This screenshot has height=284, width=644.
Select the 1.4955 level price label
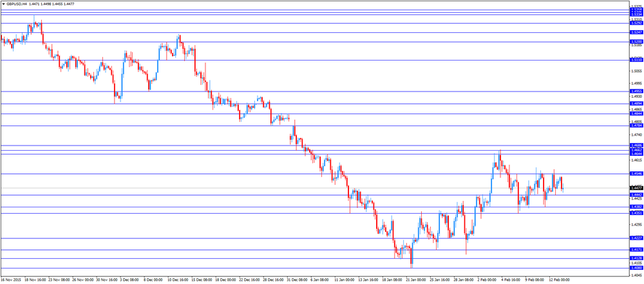(636, 91)
